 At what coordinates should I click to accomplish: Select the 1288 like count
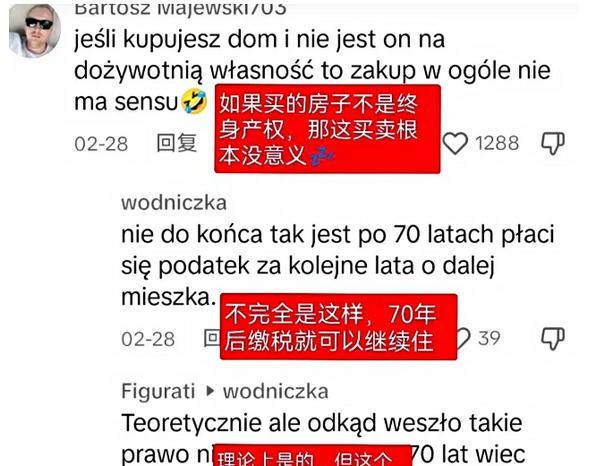[497, 143]
